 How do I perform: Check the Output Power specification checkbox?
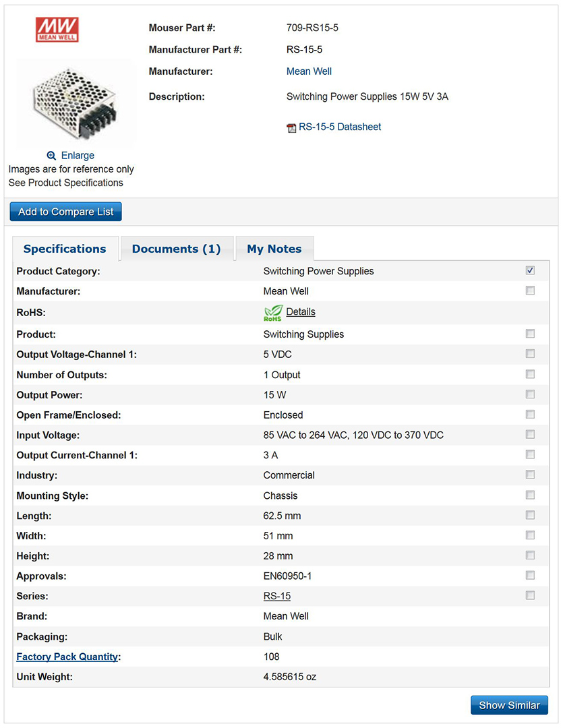pos(530,394)
